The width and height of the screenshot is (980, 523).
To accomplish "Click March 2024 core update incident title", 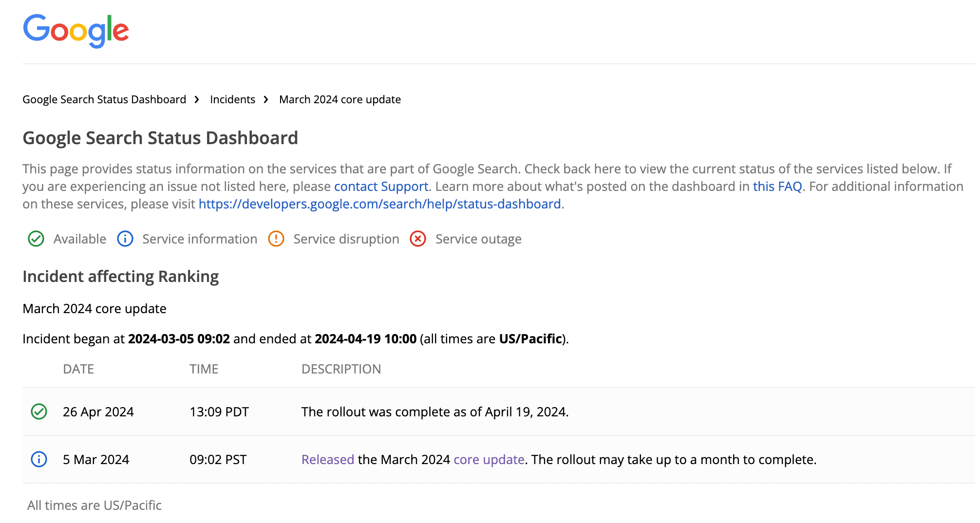I will (94, 309).
